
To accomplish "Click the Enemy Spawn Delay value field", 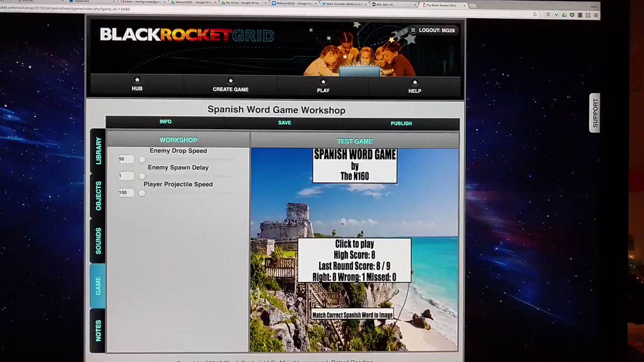I will point(127,176).
